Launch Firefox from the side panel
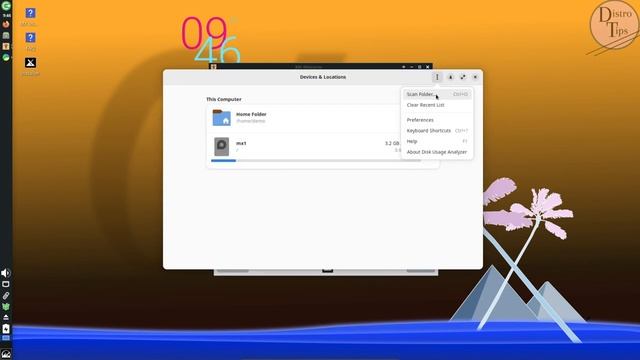This screenshot has width=640, height=360. pos(6,24)
